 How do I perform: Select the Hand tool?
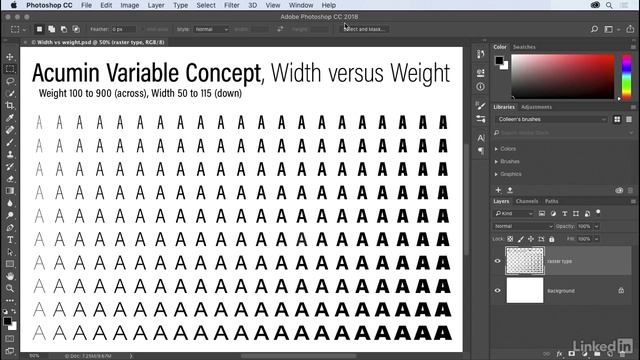pyautogui.click(x=10, y=276)
